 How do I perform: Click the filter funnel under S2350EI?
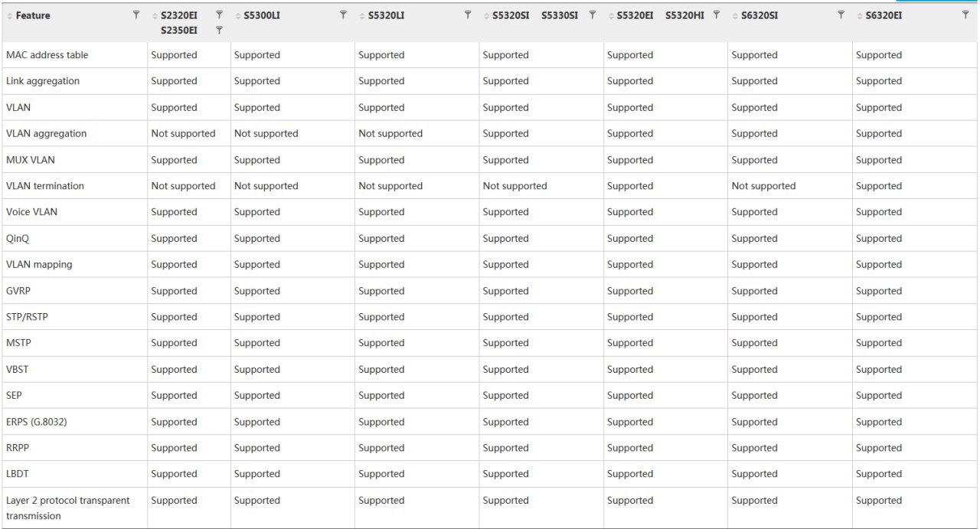pyautogui.click(x=219, y=30)
